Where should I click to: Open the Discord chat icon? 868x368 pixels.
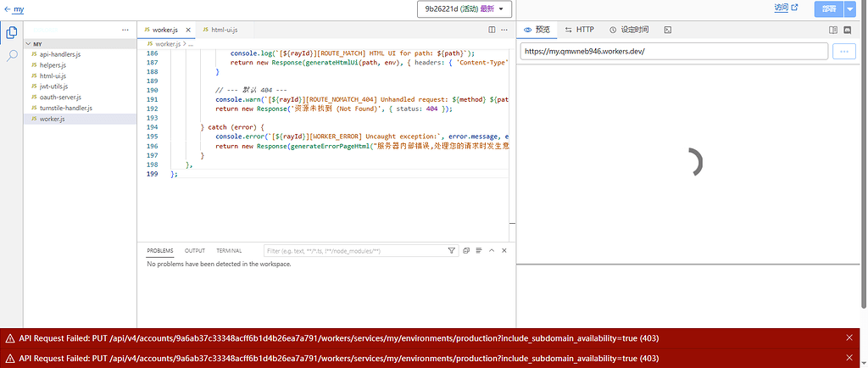pyautogui.click(x=848, y=30)
